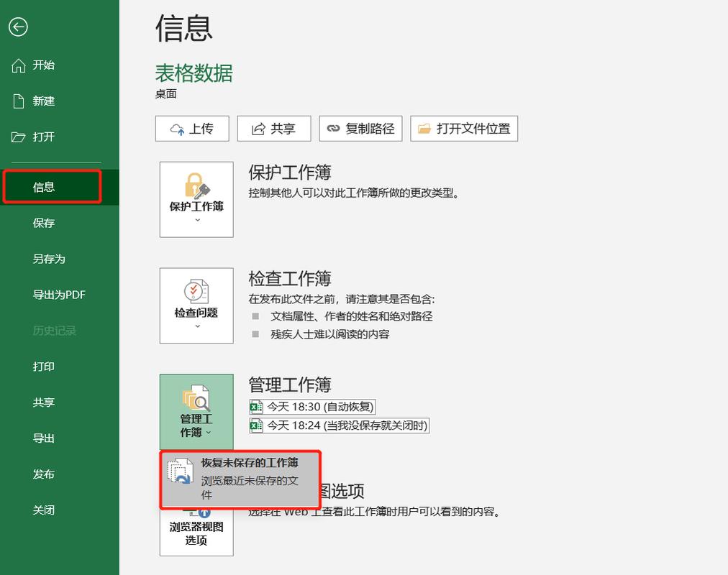Click the home icon beside 开始
This screenshot has width=728, height=575.
[x=18, y=65]
